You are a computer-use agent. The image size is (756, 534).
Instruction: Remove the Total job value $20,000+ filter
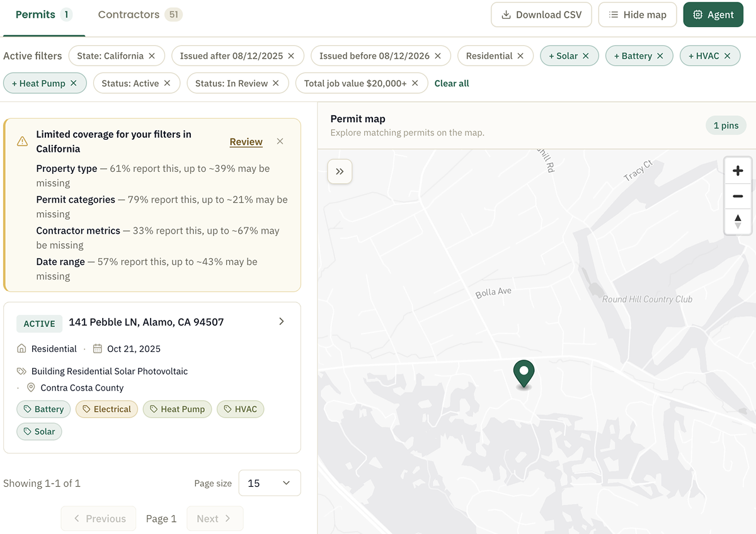415,83
